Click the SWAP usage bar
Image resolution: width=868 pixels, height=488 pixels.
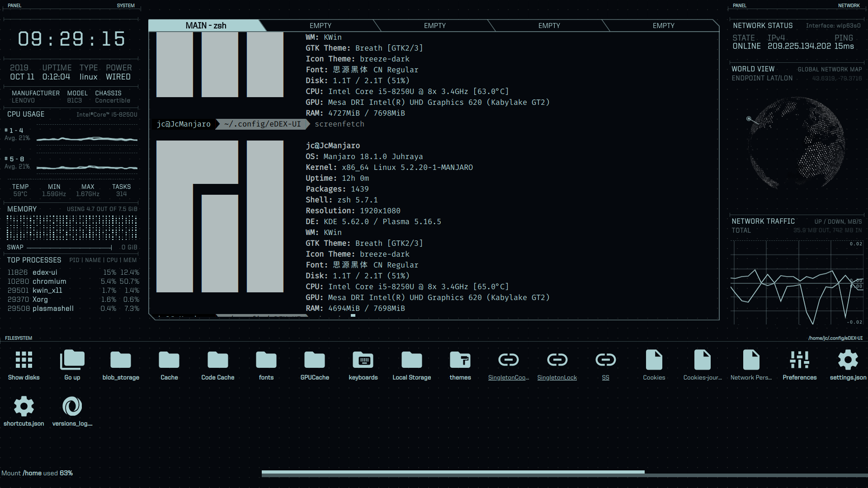click(69, 247)
